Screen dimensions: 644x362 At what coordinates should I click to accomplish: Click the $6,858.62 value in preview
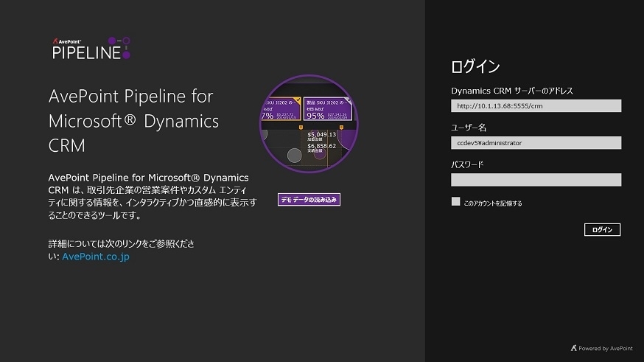point(321,146)
